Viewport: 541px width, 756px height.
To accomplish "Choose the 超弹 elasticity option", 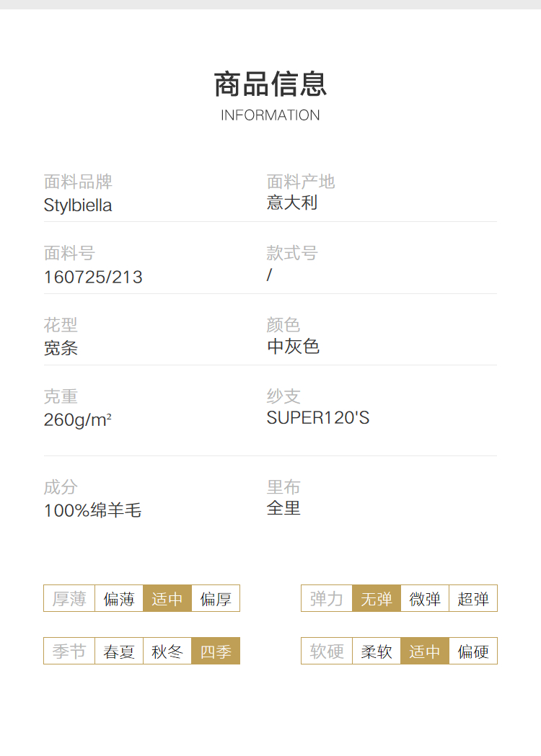I will tap(473, 598).
